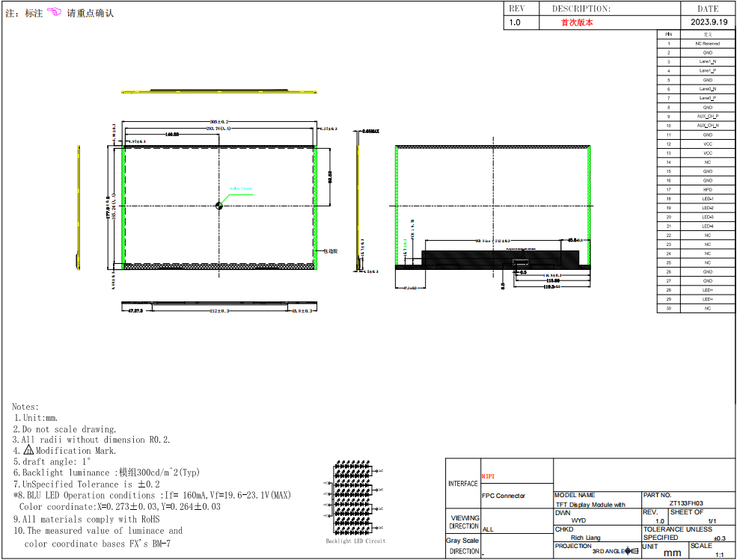
Task: Click note '1.Unit:mm.'
Action: point(36,418)
